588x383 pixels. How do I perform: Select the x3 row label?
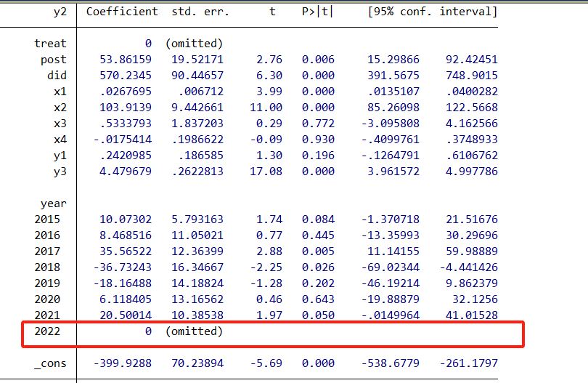click(60, 124)
